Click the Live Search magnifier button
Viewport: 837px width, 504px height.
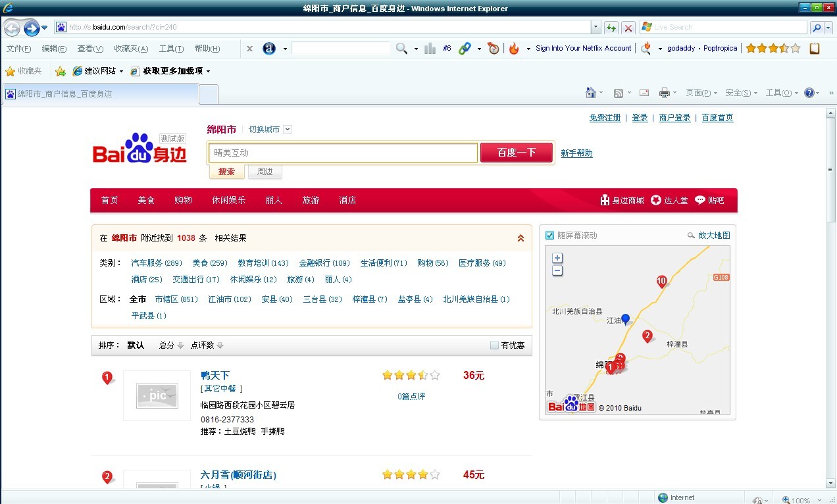(x=817, y=28)
